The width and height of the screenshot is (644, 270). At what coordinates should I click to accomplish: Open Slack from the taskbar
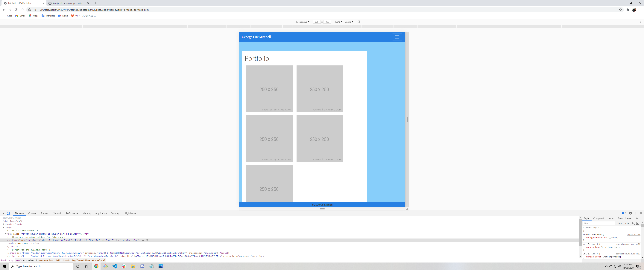pos(124,266)
